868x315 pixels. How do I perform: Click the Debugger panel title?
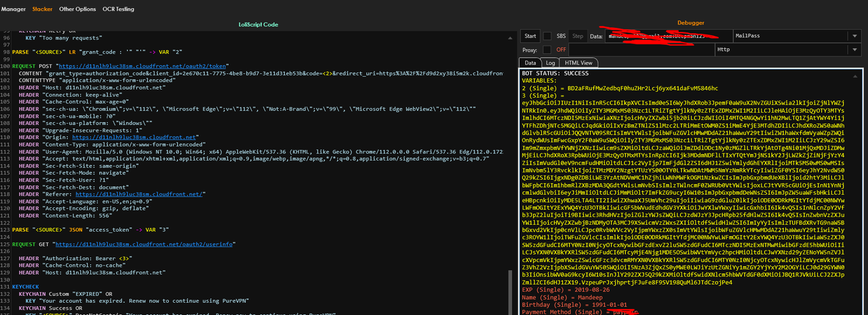(692, 22)
